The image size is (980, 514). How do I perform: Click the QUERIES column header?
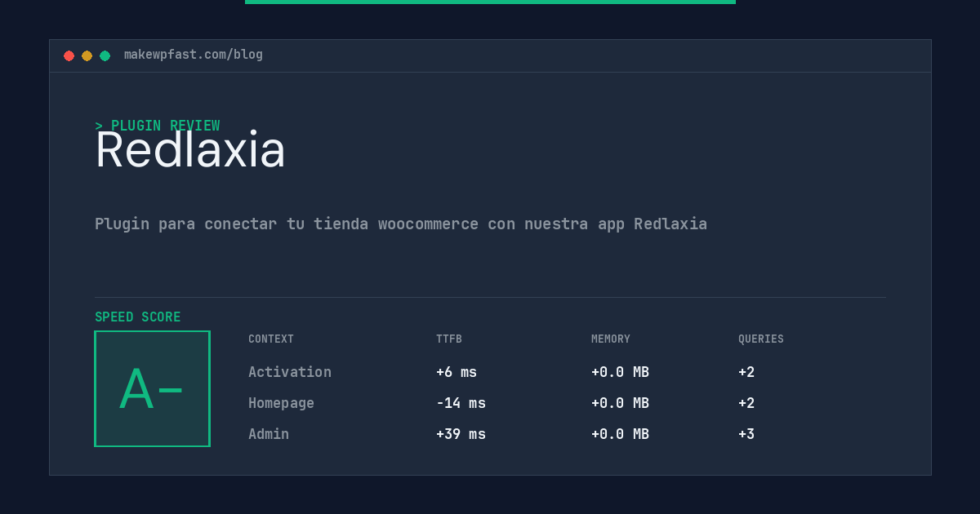761,339
